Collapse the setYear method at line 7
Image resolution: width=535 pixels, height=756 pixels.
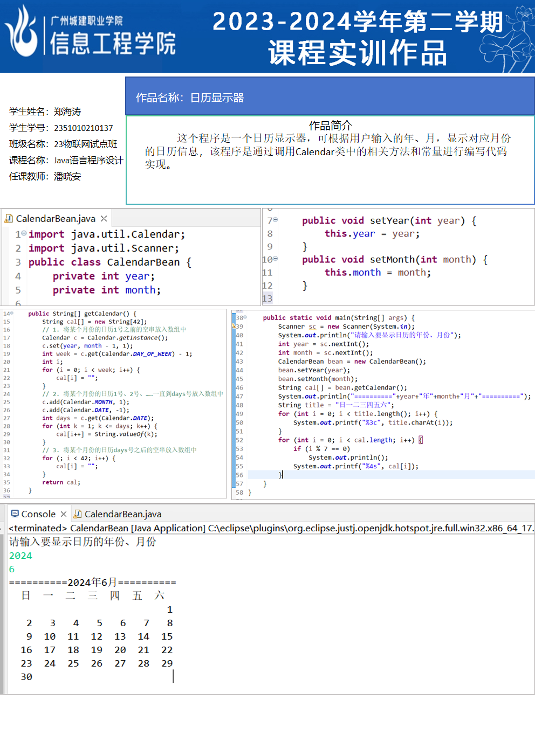276,220
